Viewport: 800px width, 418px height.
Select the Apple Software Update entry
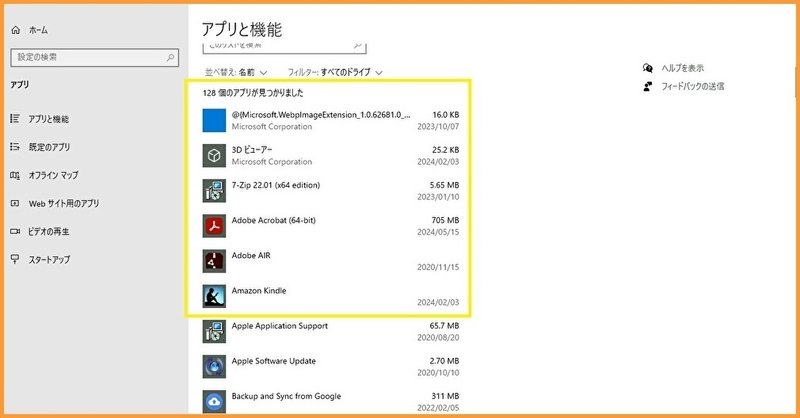(274, 361)
